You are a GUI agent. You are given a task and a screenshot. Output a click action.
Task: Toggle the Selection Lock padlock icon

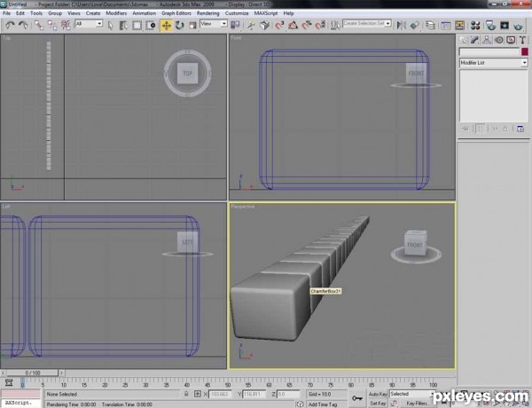pyautogui.click(x=186, y=394)
